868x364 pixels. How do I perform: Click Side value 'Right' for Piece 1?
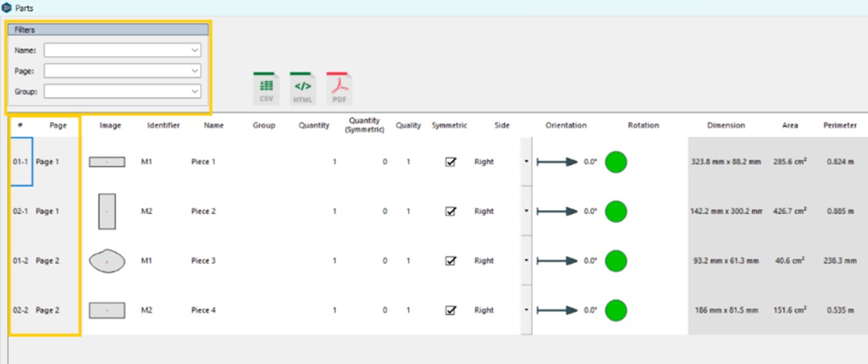pos(484,162)
